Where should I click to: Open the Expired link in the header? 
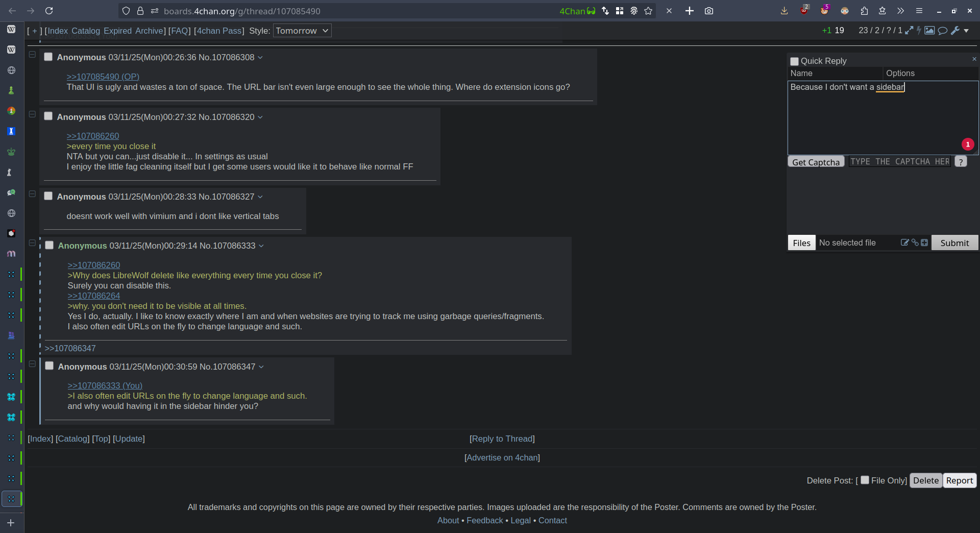[x=118, y=31]
